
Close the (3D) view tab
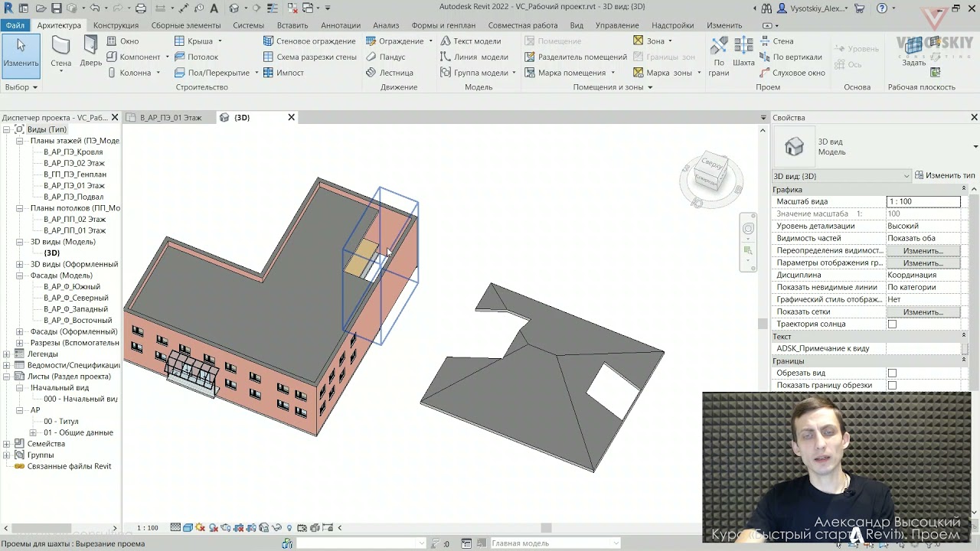291,117
